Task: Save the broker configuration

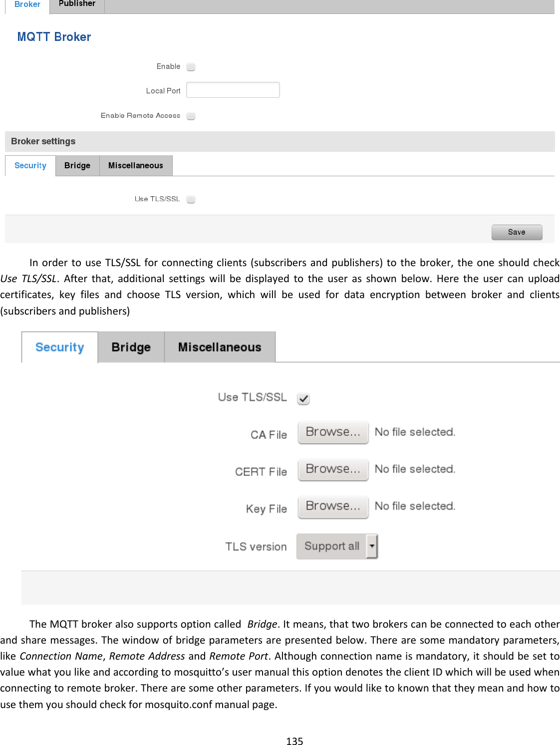Action: [x=517, y=232]
